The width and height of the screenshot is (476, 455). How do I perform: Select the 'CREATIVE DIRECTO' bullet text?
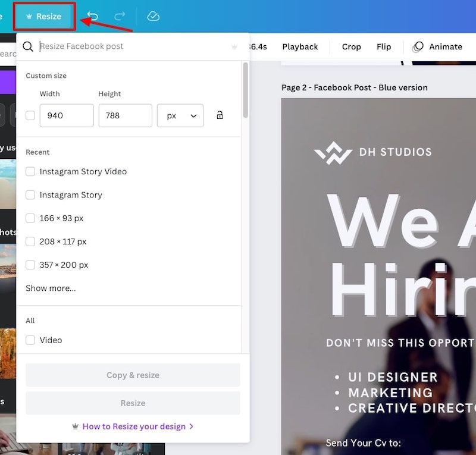click(412, 408)
